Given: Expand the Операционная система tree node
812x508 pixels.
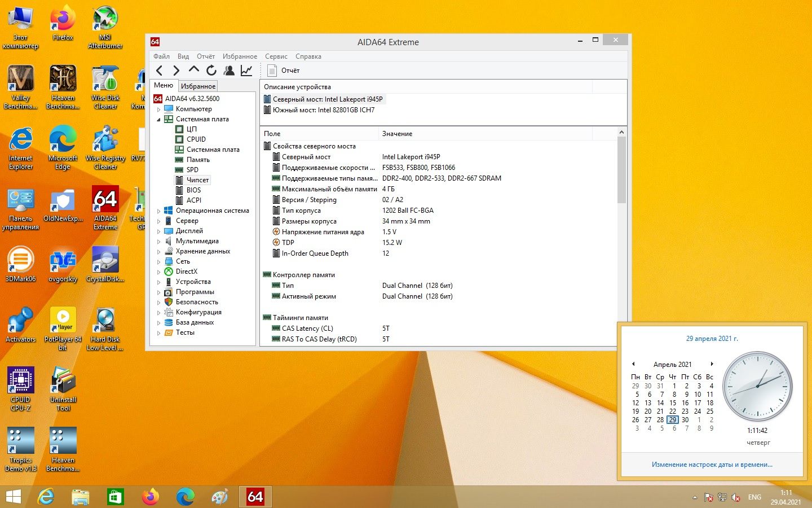Looking at the screenshot, I should coord(158,211).
